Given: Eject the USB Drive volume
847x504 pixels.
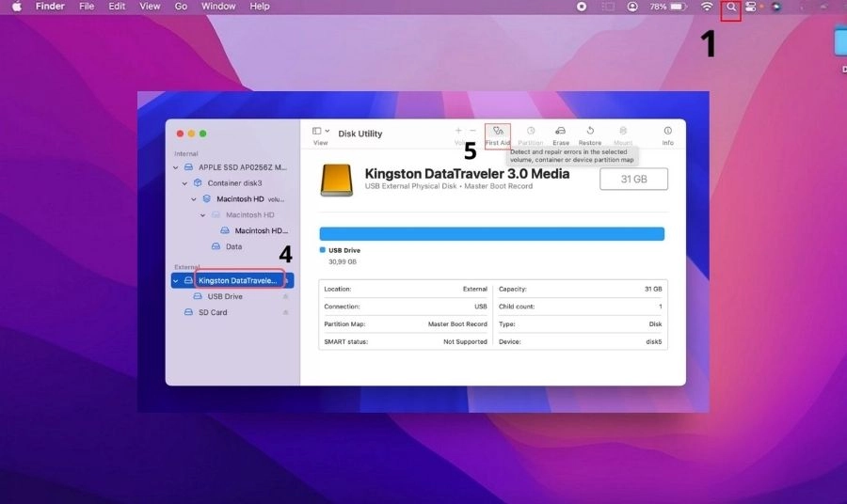Looking at the screenshot, I should pyautogui.click(x=285, y=296).
